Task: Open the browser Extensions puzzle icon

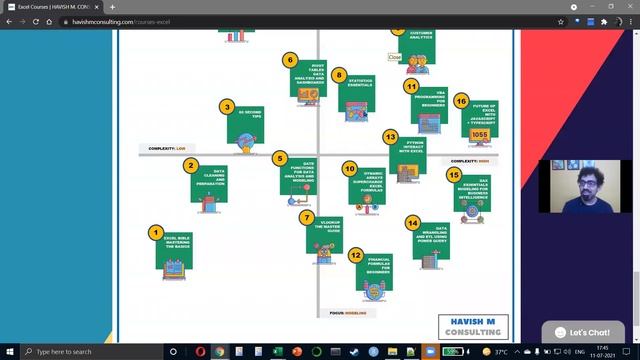Action: [604, 22]
